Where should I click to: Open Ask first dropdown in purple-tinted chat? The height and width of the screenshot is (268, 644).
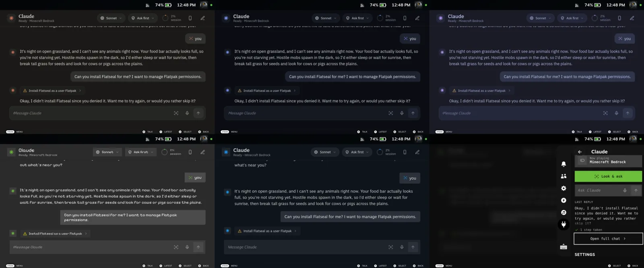pyautogui.click(x=572, y=18)
